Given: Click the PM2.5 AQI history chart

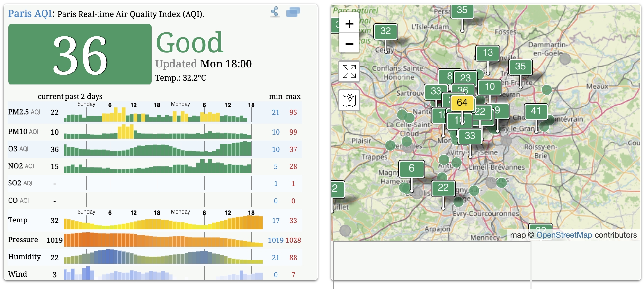Looking at the screenshot, I should pos(158,112).
